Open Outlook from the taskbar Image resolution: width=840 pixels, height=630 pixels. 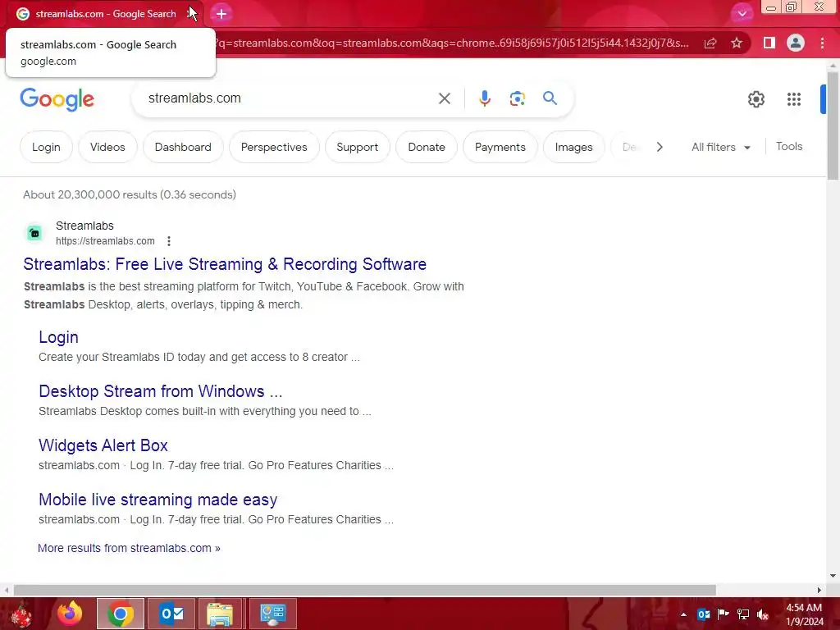171,614
